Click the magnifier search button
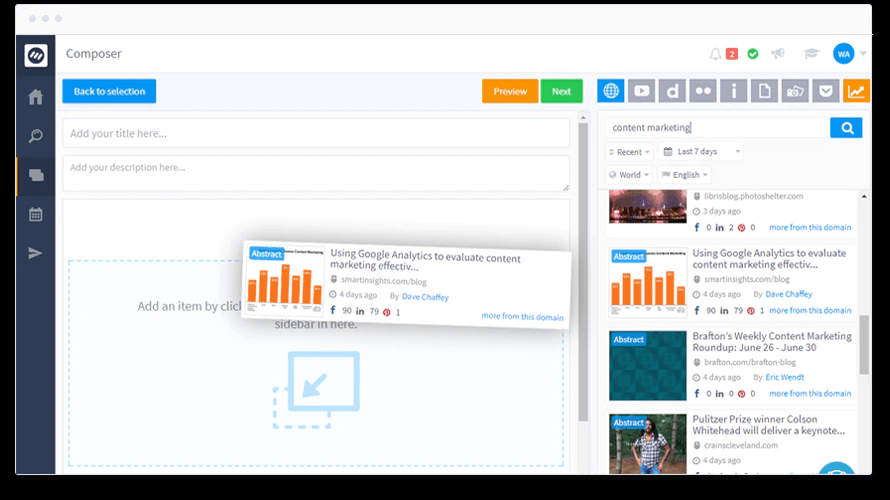This screenshot has width=890, height=500. point(846,128)
